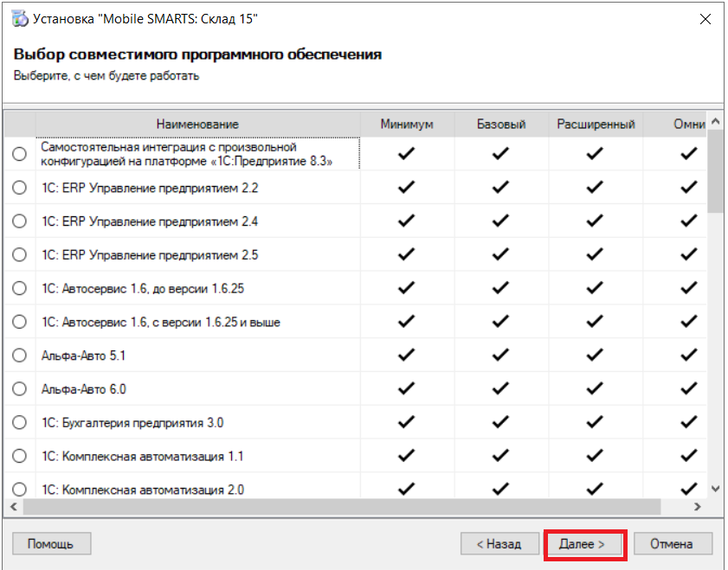Click Минимум checkmark in ERP 2.4 row
The height and width of the screenshot is (570, 728).
pos(406,221)
